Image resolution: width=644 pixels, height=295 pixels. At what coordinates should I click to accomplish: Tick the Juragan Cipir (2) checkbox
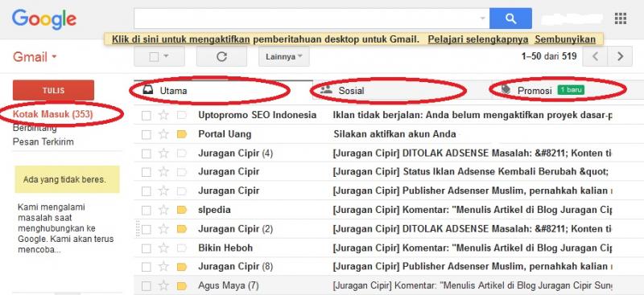[x=147, y=229]
